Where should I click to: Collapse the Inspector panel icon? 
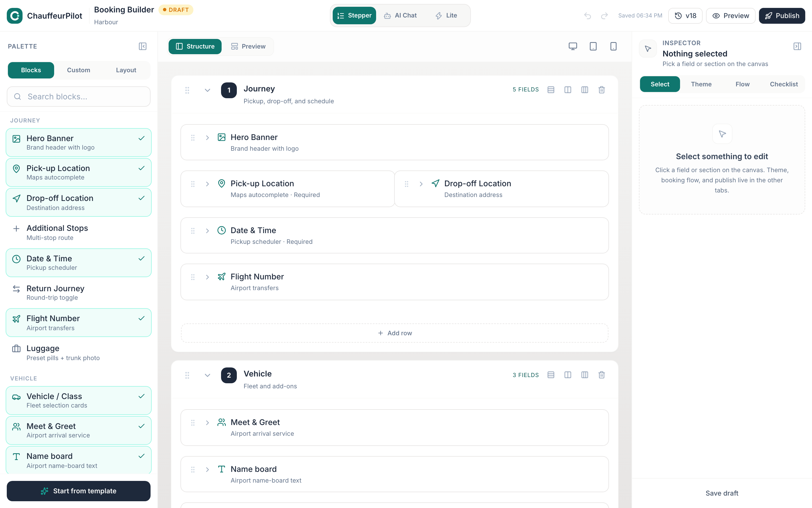tap(797, 46)
